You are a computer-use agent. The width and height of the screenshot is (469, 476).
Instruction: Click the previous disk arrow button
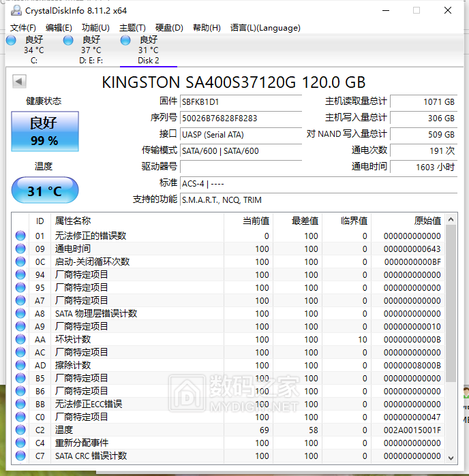pyautogui.click(x=19, y=81)
